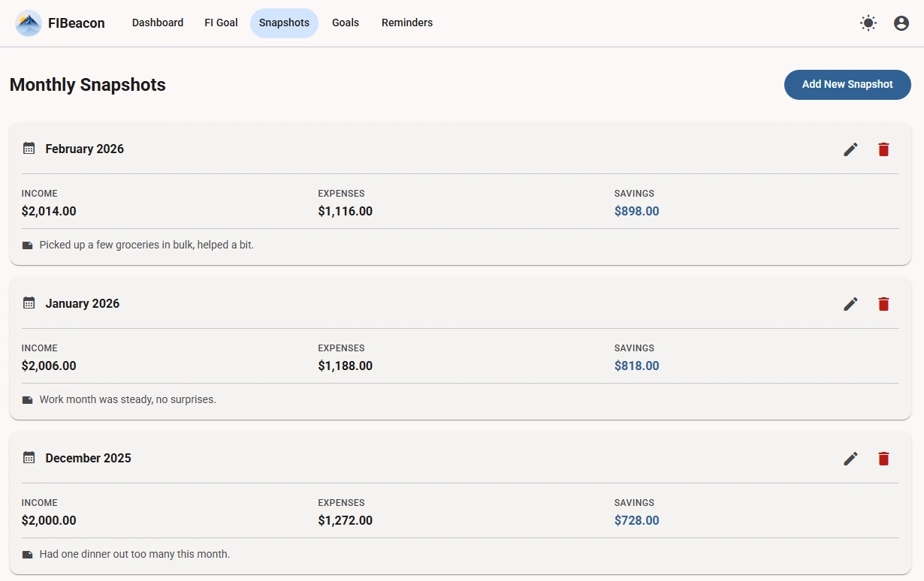This screenshot has height=581, width=924.
Task: Click the FIBeacon mountain logo
Action: [29, 23]
